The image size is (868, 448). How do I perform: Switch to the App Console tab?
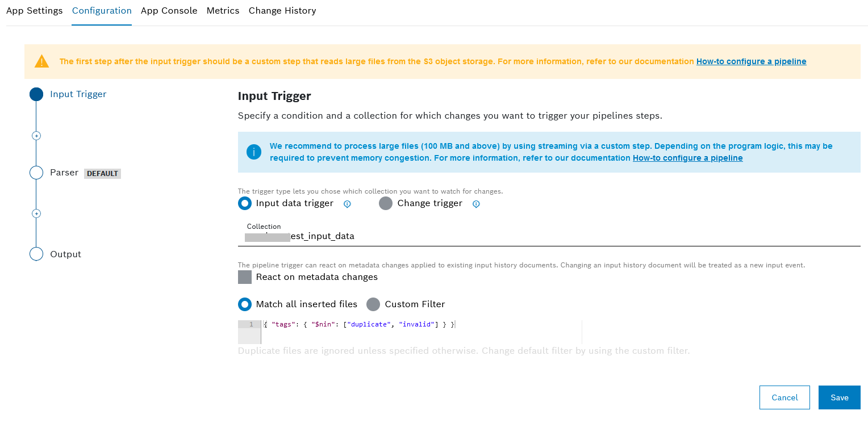[169, 11]
